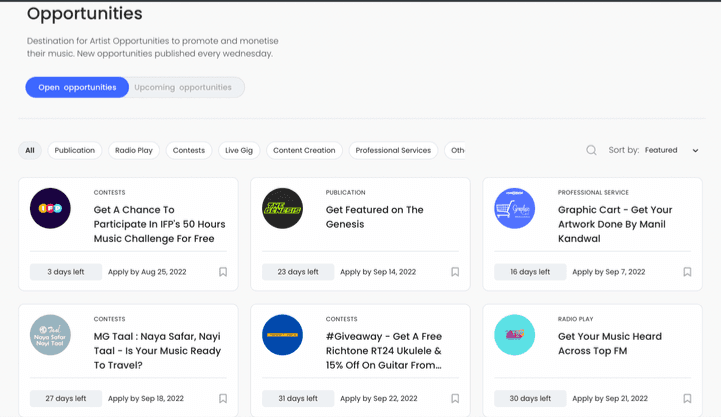The width and height of the screenshot is (722, 417).
Task: Click Apply by Sep 7, 2022 text
Action: pos(609,272)
